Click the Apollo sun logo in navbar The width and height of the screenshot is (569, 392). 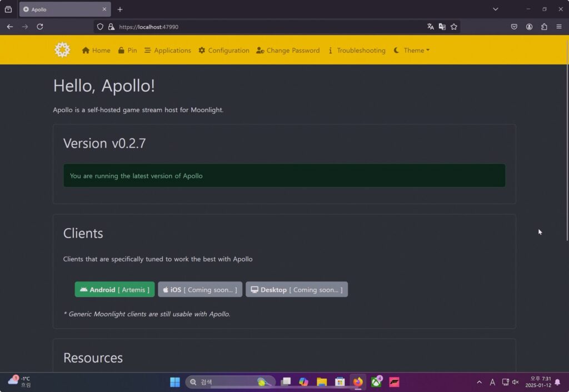(62, 50)
